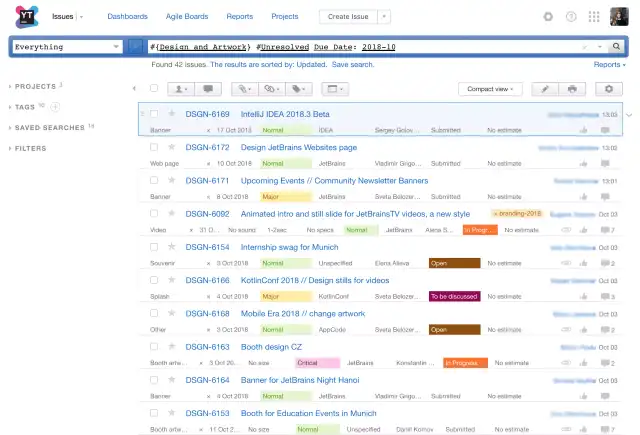This screenshot has width=640, height=435.
Task: Click Critical priority on DSGN-6163
Action: 318,363
